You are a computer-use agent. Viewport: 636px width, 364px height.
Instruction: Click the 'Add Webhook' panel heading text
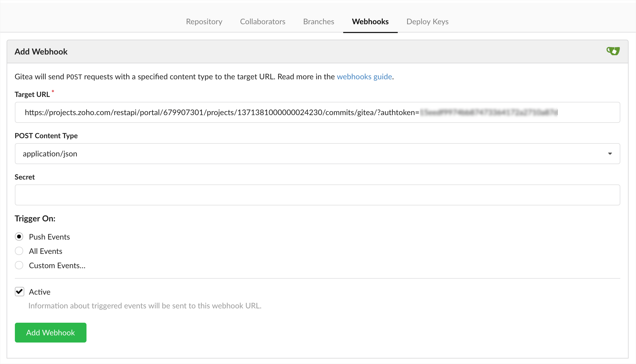click(x=41, y=51)
